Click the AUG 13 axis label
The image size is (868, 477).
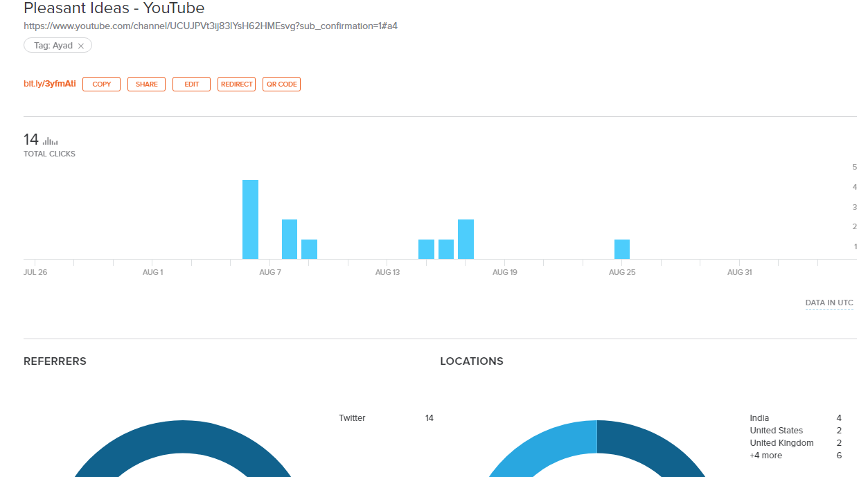[x=387, y=272]
